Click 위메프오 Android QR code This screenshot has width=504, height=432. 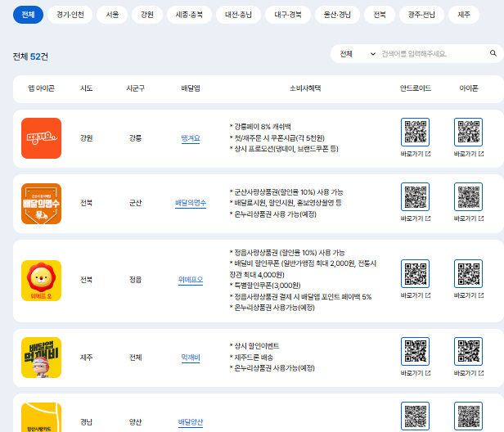[x=416, y=273]
